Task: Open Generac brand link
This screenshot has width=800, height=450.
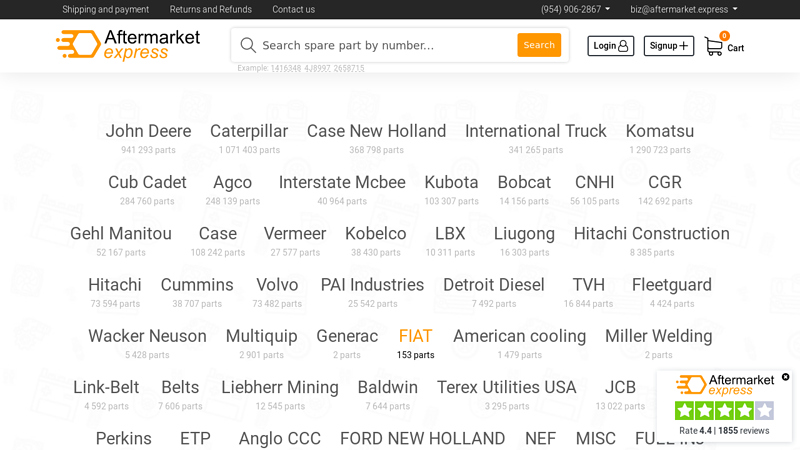Action: [347, 336]
